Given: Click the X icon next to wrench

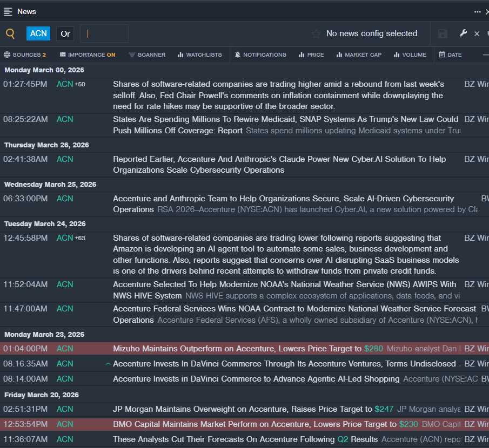Looking at the screenshot, I should (x=477, y=34).
